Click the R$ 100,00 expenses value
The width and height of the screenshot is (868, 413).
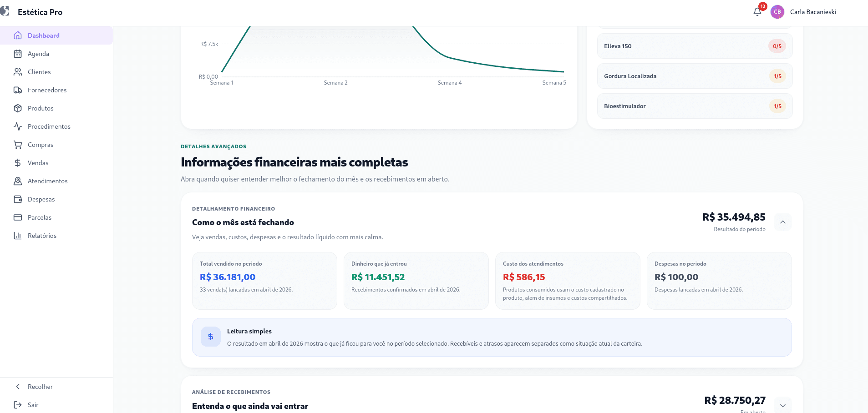[x=676, y=277]
